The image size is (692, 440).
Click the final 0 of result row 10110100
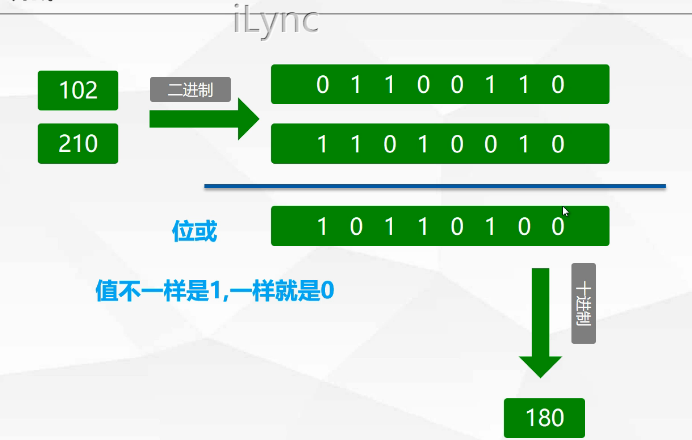coord(557,226)
